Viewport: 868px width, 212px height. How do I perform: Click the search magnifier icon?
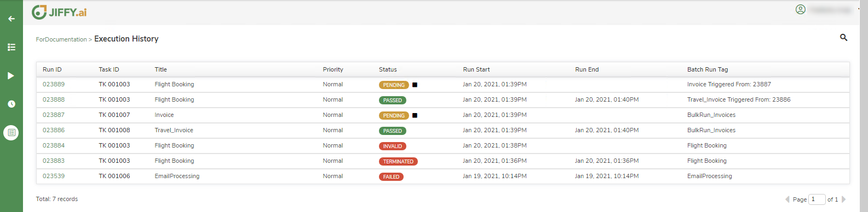[x=843, y=37]
